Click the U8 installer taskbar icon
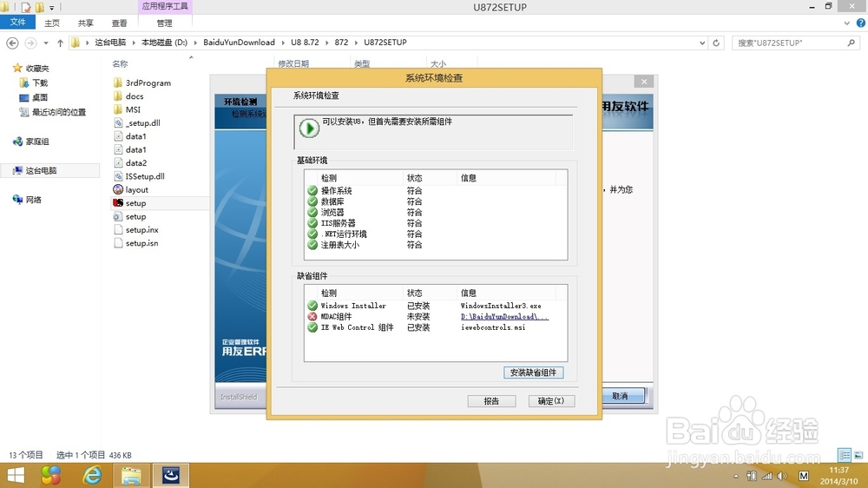 coord(170,475)
